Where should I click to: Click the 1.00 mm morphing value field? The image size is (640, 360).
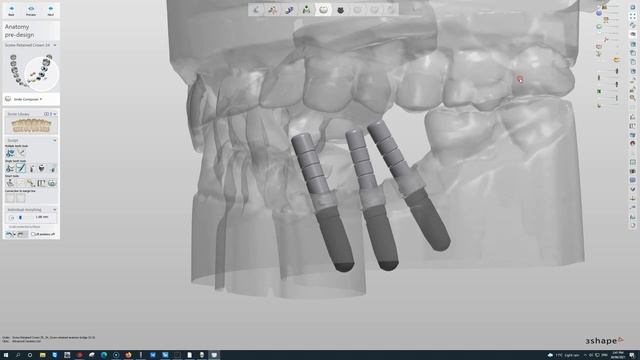(x=42, y=217)
